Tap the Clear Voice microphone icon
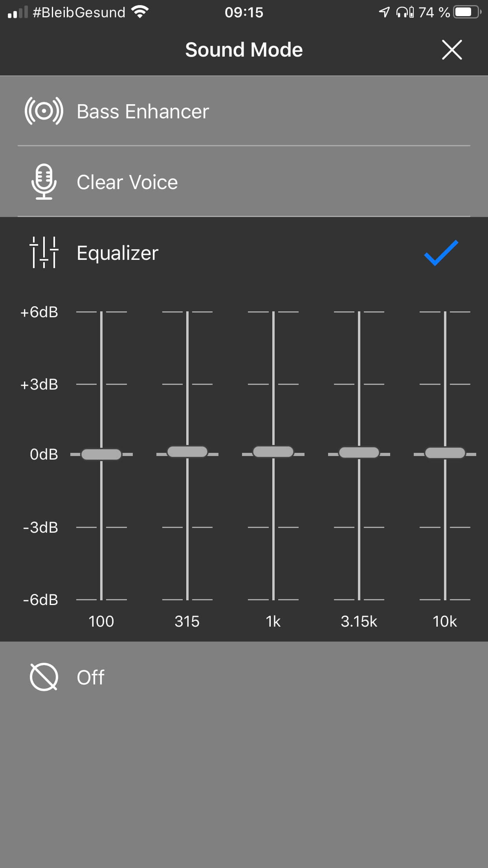 coord(44,182)
